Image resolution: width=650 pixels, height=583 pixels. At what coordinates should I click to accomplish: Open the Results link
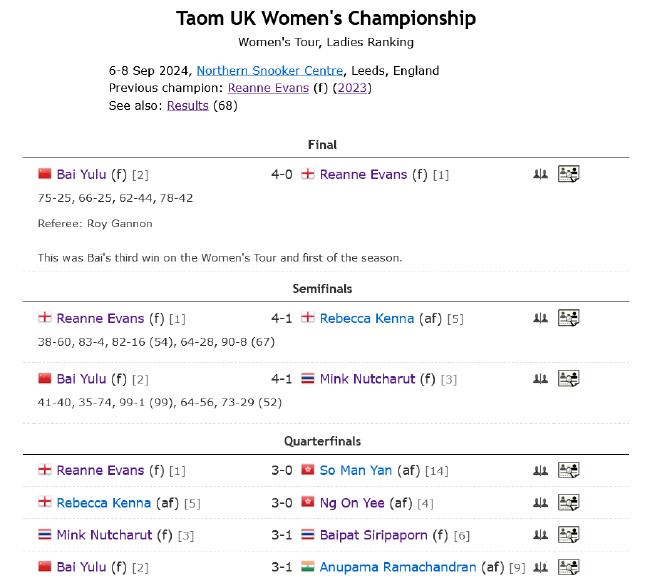(187, 106)
